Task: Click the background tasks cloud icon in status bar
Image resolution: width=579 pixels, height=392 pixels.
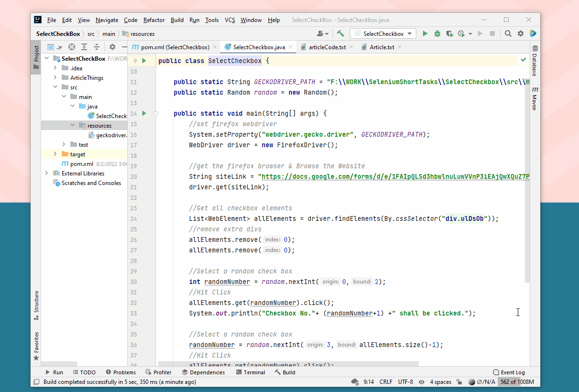Action: point(355,382)
